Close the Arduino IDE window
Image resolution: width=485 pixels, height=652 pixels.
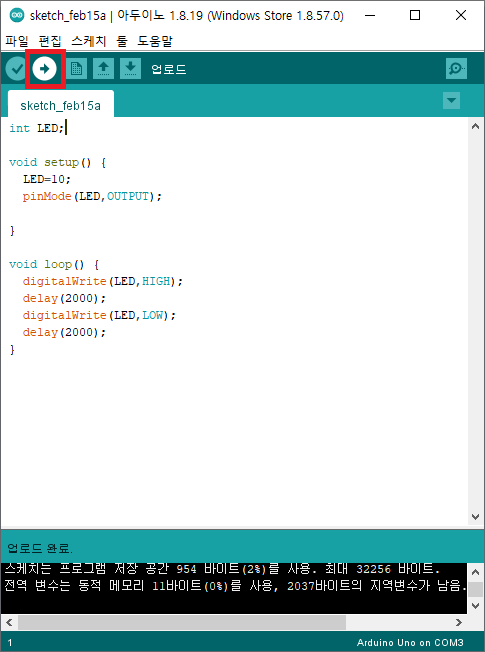pos(461,16)
